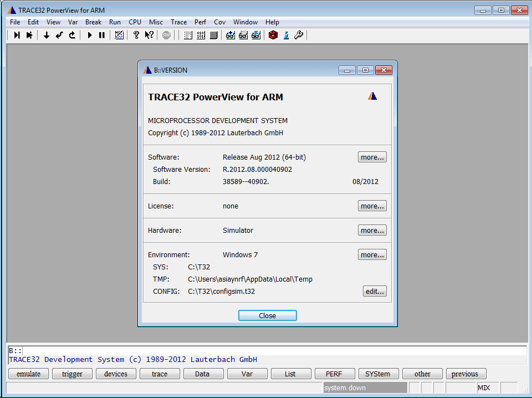
Task: Click the Up level curved-arrow icon
Action: (72, 35)
